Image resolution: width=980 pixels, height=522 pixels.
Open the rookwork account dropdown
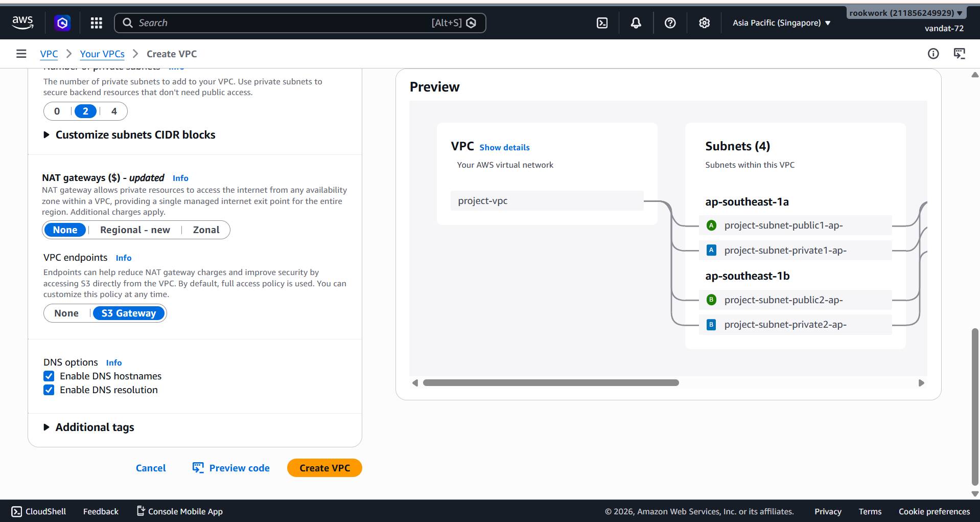pyautogui.click(x=906, y=13)
